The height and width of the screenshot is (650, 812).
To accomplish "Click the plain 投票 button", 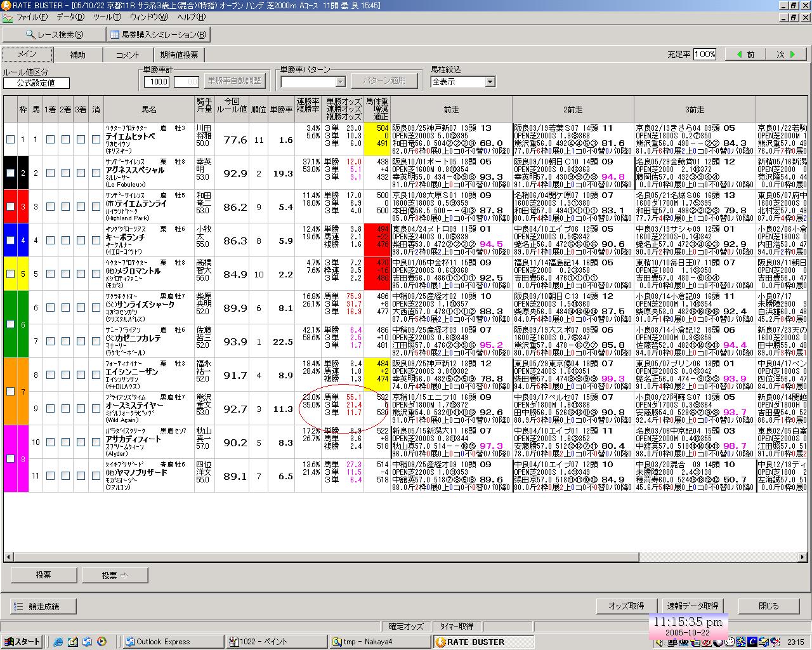I will click(x=43, y=575).
